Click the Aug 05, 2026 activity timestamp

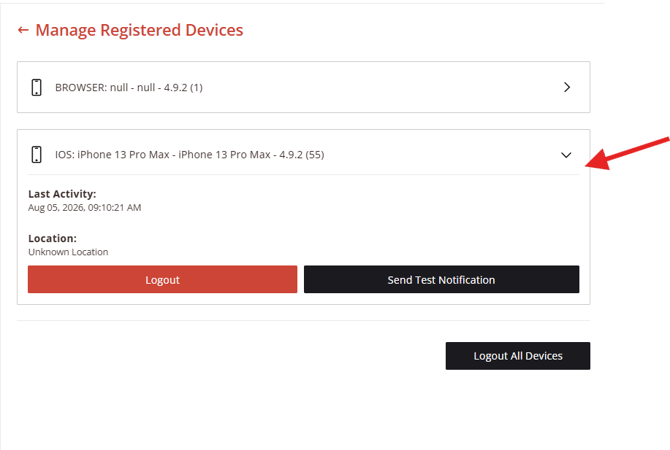tap(85, 208)
